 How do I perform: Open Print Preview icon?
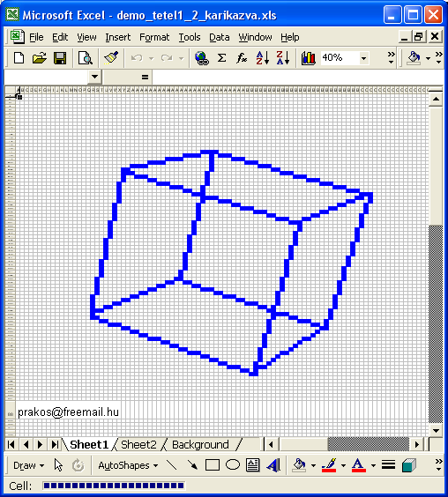(x=85, y=58)
